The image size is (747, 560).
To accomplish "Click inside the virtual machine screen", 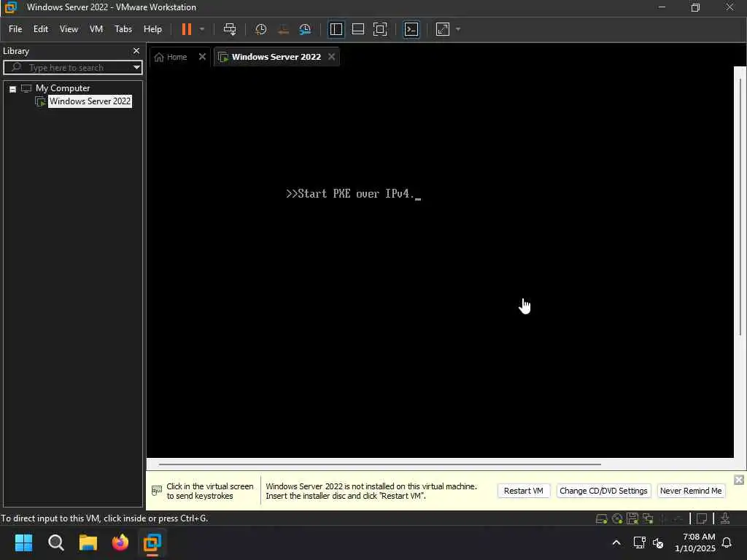I will [440, 262].
